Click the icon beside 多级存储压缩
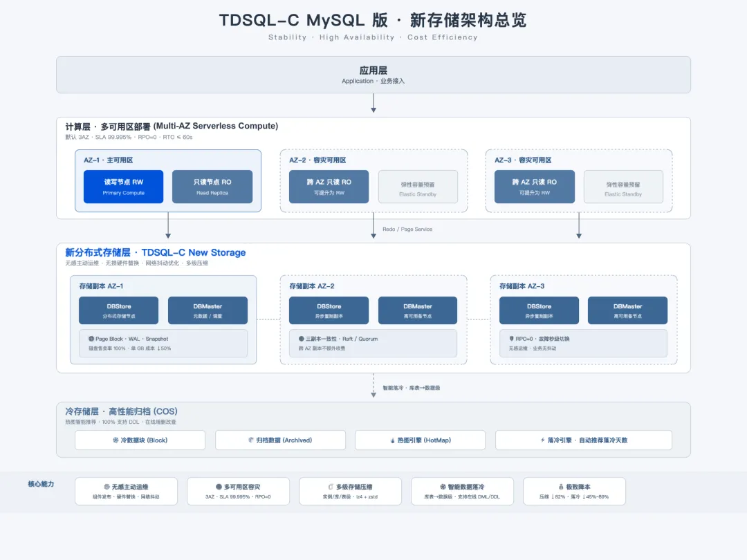Screen dimensions: 747x560 331,487
